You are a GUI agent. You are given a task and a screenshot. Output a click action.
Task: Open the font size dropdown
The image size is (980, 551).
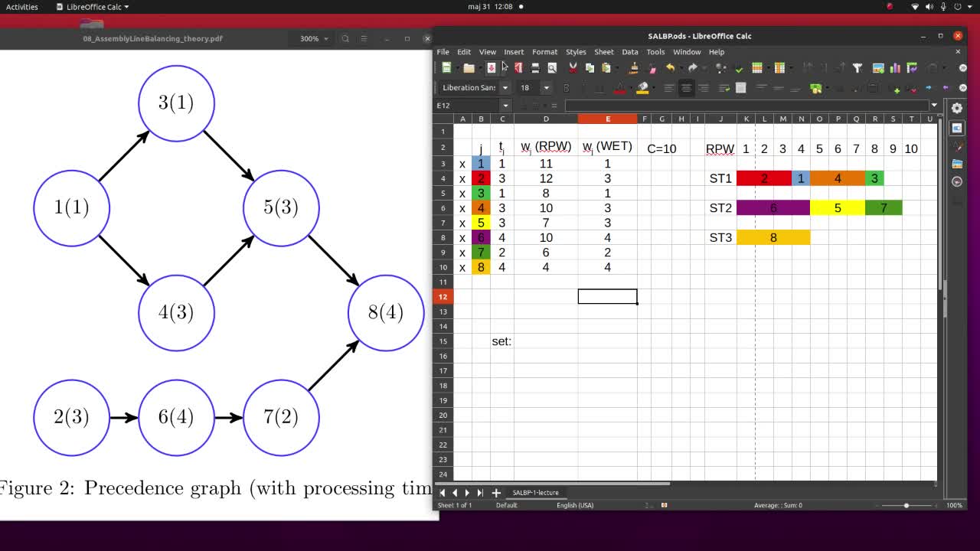pos(546,88)
